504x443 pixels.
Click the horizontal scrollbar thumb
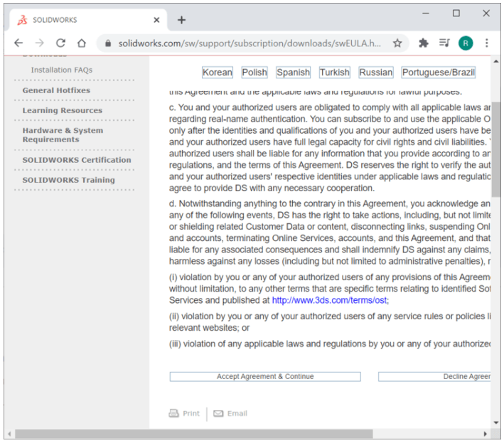(194, 434)
